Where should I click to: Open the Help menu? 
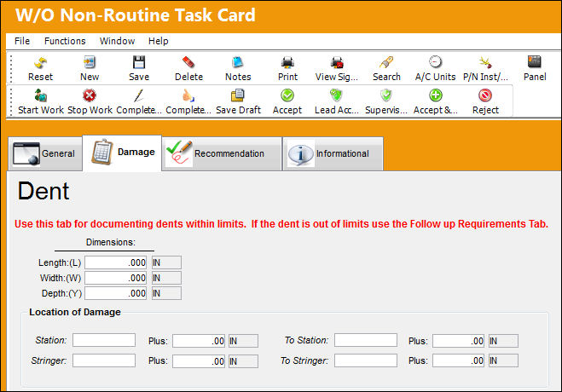pos(158,41)
